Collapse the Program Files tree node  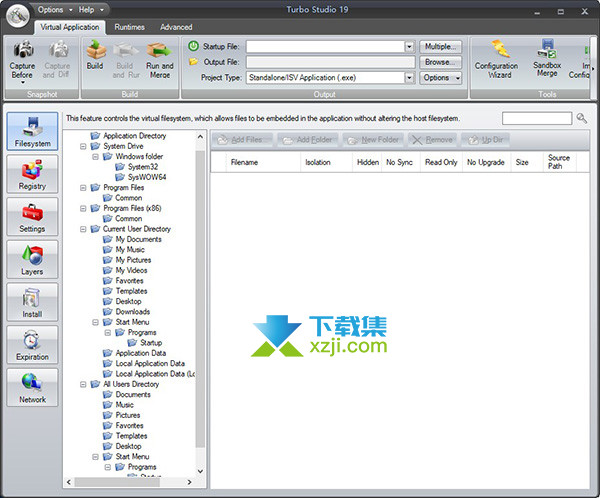(x=83, y=188)
